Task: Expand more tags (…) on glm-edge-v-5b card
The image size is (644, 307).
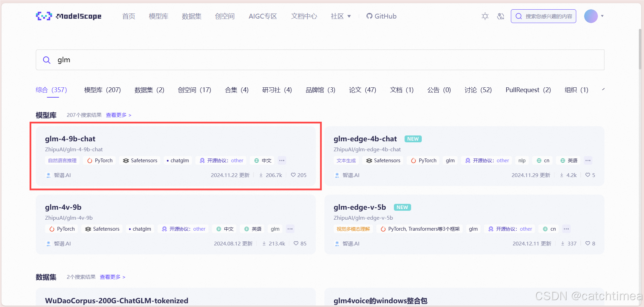Action: [x=566, y=229]
